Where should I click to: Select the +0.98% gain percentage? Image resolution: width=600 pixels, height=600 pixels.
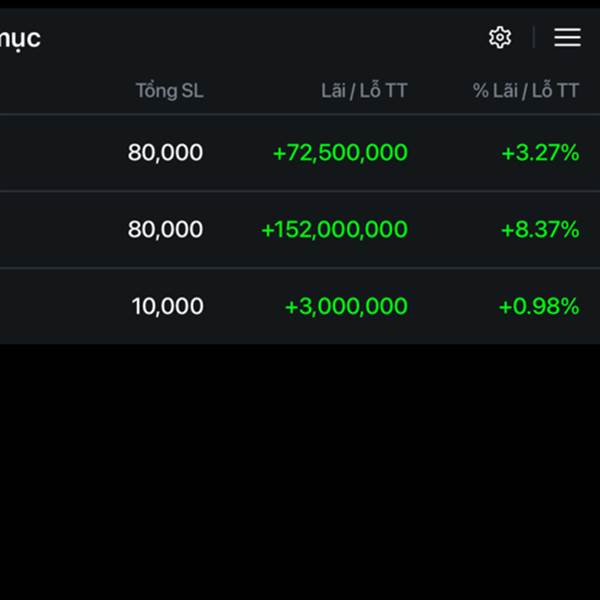click(539, 307)
